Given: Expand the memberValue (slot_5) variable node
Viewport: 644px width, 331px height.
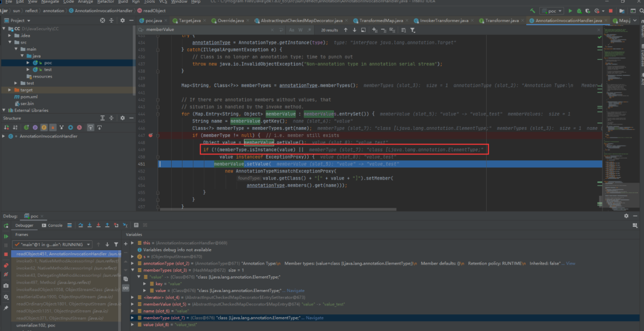Looking at the screenshot, I should [133, 304].
